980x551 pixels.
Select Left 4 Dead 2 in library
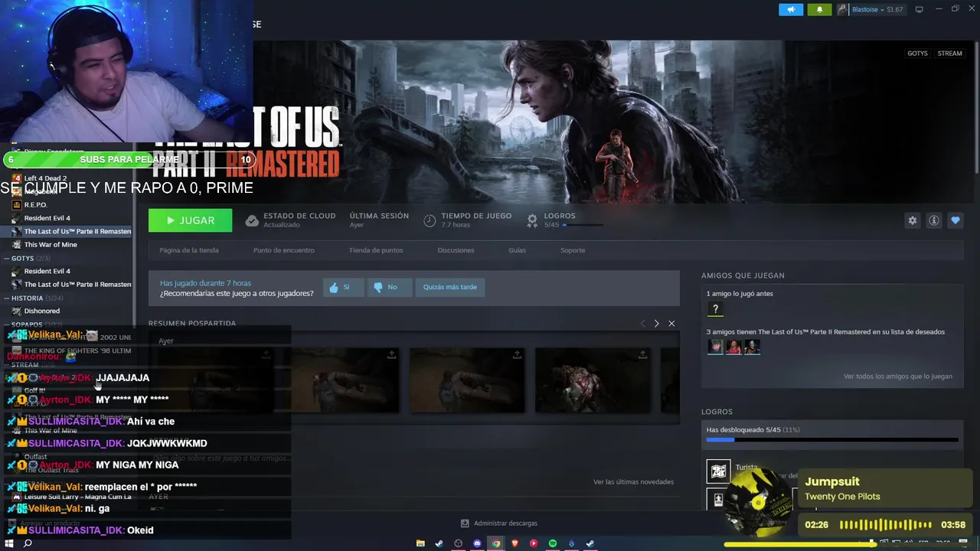(x=45, y=178)
